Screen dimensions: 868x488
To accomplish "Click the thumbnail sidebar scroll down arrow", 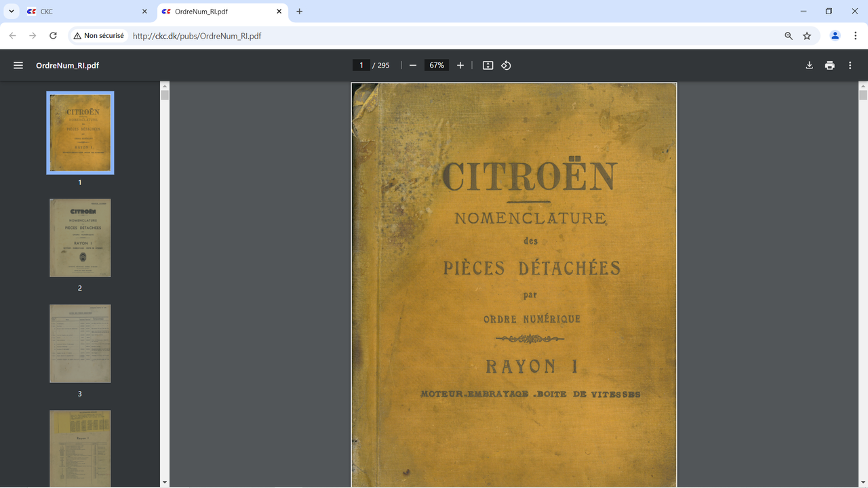I will 165,483.
